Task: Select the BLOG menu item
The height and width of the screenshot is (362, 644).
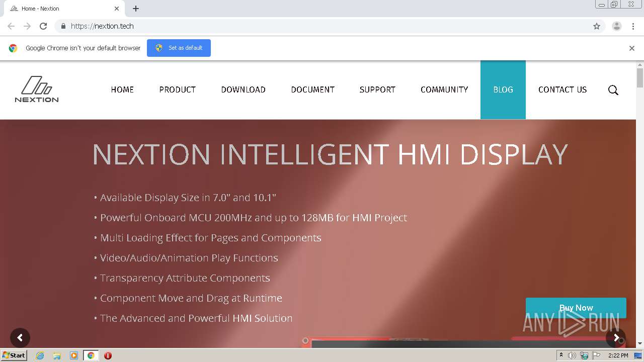Action: (503, 89)
